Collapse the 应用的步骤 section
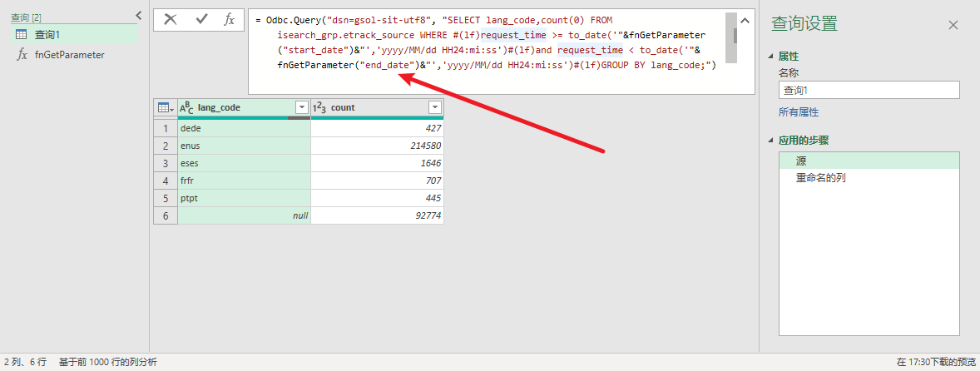980x371 pixels. [770, 141]
